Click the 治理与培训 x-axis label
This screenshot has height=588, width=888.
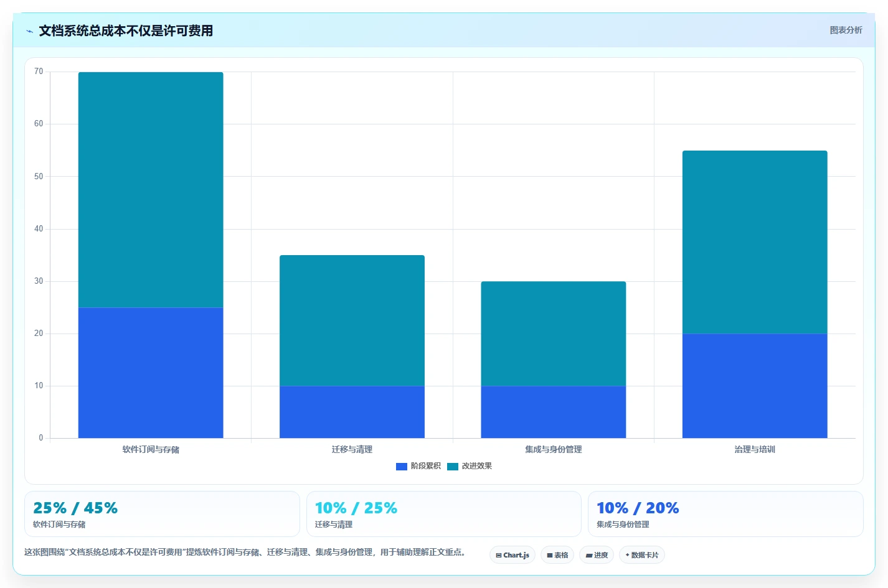point(755,449)
